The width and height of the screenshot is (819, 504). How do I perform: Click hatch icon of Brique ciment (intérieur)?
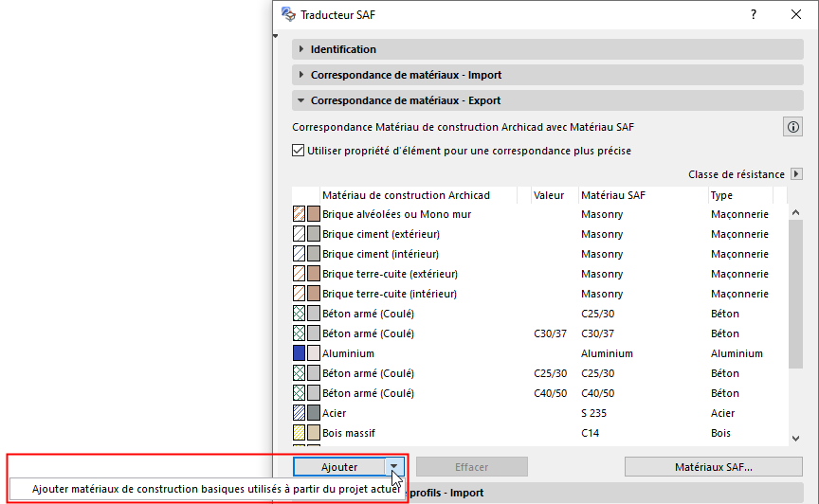click(299, 253)
